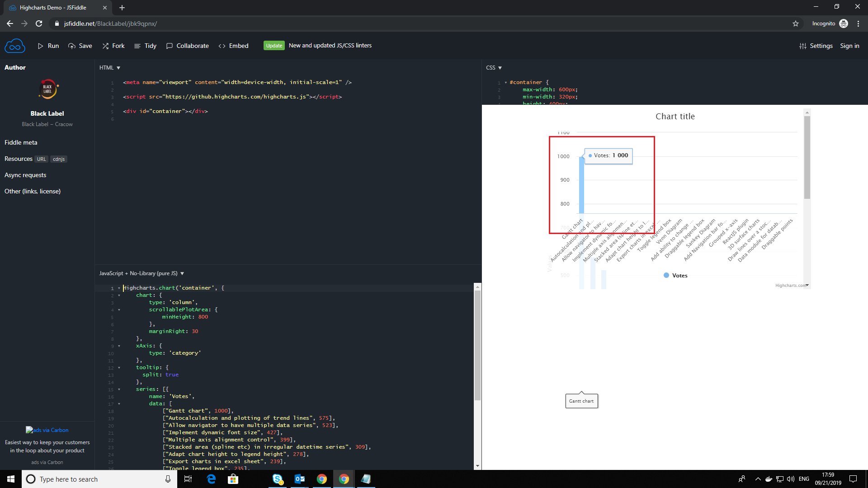Viewport: 868px width, 488px height.
Task: Open the Embed options
Action: click(x=233, y=46)
